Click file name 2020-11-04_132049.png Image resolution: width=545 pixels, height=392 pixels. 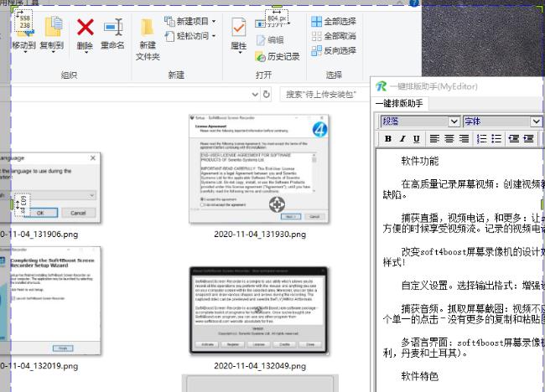click(260, 366)
